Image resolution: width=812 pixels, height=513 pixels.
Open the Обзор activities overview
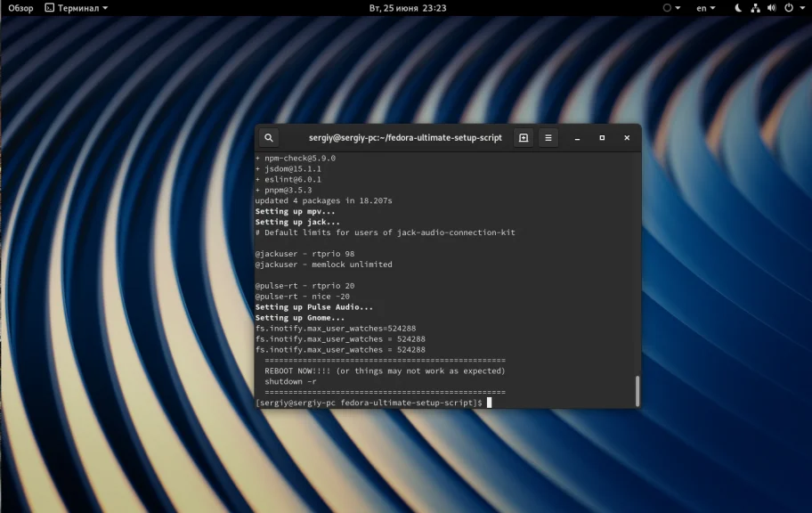(x=20, y=8)
